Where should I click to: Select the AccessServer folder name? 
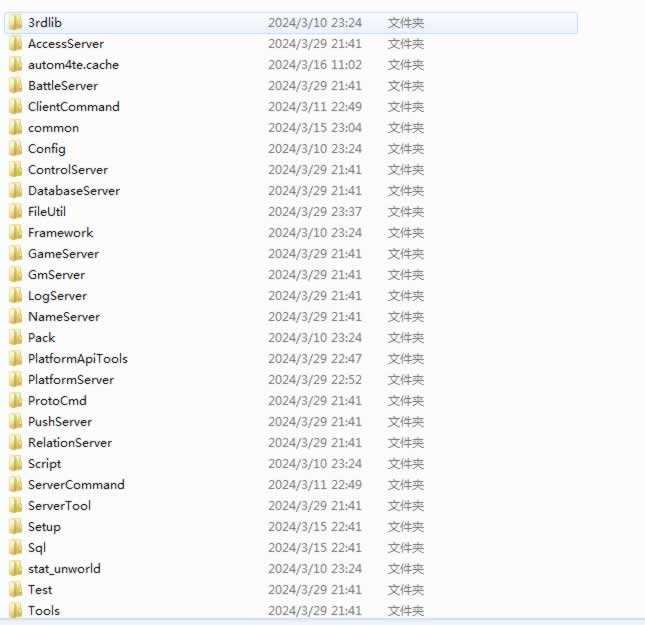66,44
